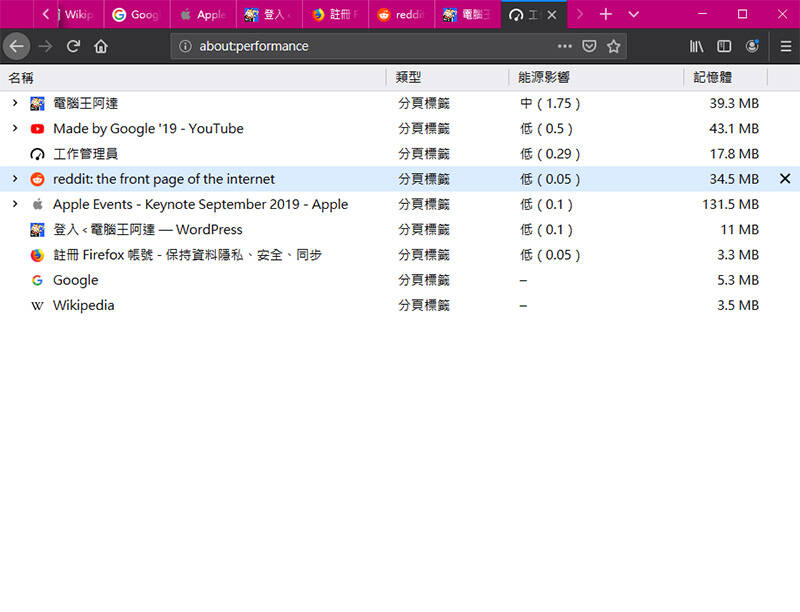This screenshot has width=800, height=612.
Task: Open the hamburger application menu
Action: 786,46
